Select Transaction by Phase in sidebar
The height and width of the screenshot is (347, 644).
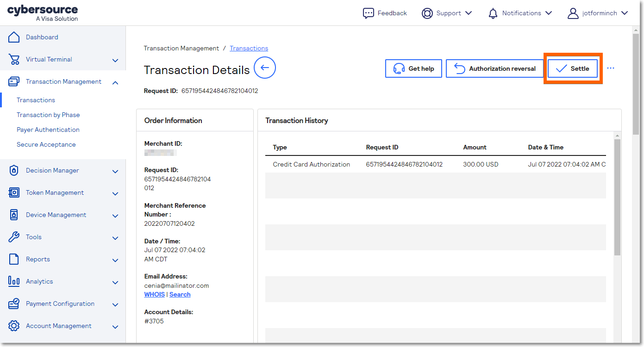48,115
